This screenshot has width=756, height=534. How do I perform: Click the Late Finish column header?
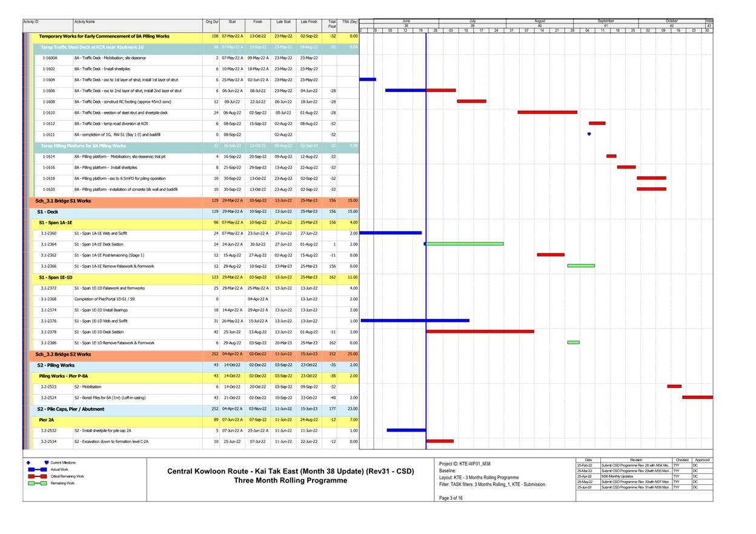click(308, 22)
